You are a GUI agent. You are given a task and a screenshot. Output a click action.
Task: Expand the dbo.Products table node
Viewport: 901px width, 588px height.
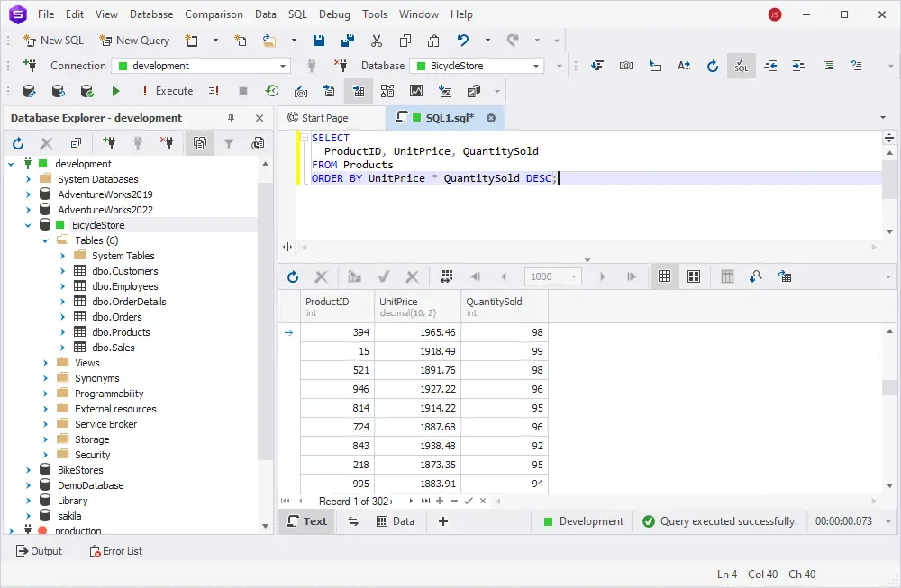tap(62, 332)
